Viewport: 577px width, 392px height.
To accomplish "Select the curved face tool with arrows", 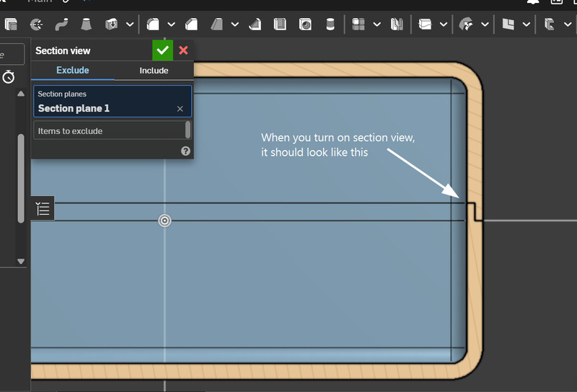I will coord(466,24).
